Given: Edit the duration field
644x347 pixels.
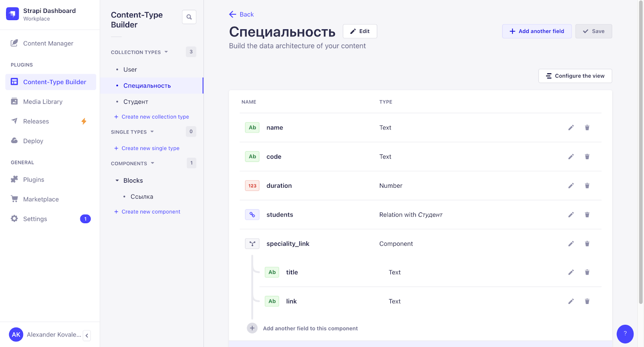Looking at the screenshot, I should coord(571,186).
